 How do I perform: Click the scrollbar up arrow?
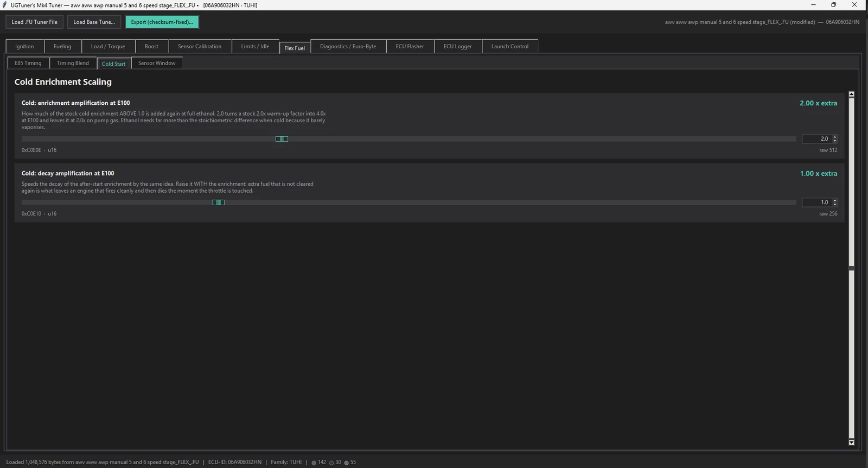[x=851, y=94]
